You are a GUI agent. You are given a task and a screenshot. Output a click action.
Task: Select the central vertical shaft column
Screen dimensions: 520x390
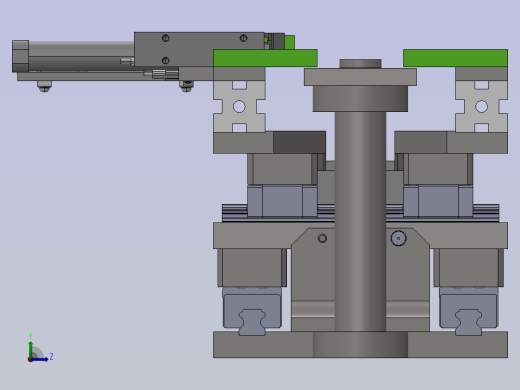coord(360,221)
